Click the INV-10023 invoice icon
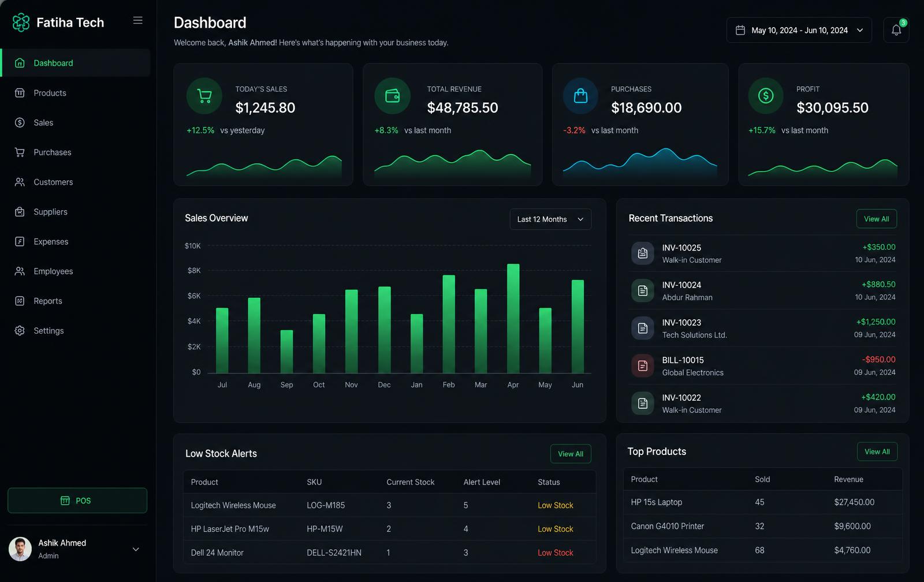 click(x=643, y=329)
